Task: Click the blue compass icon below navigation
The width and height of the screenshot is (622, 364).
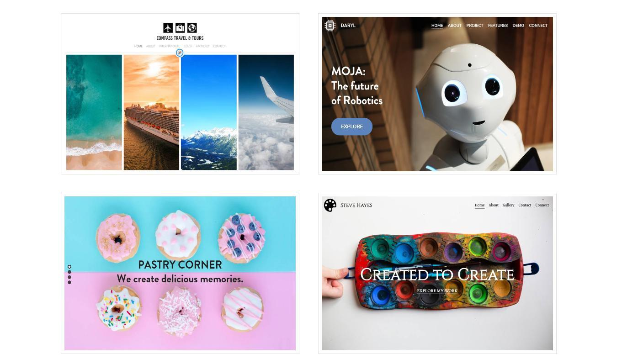Action: [x=180, y=53]
